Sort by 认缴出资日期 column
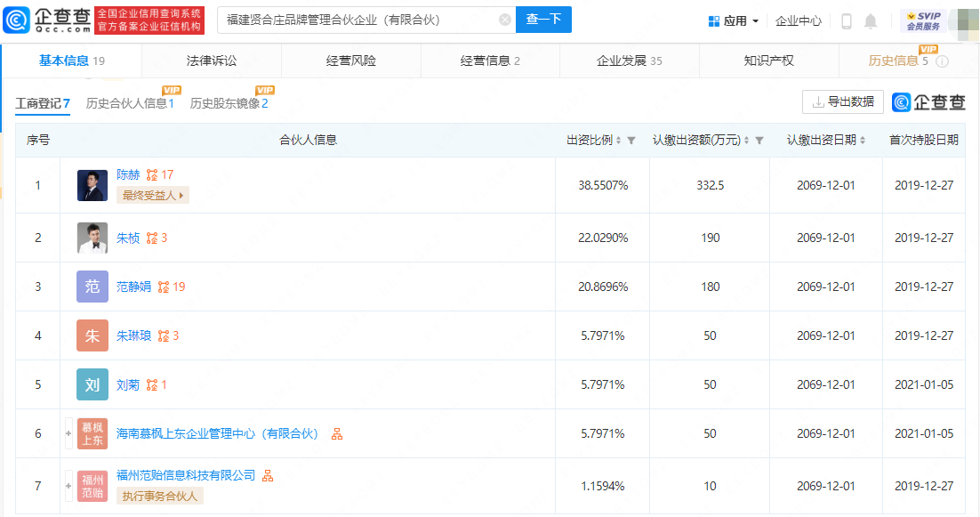 863,141
